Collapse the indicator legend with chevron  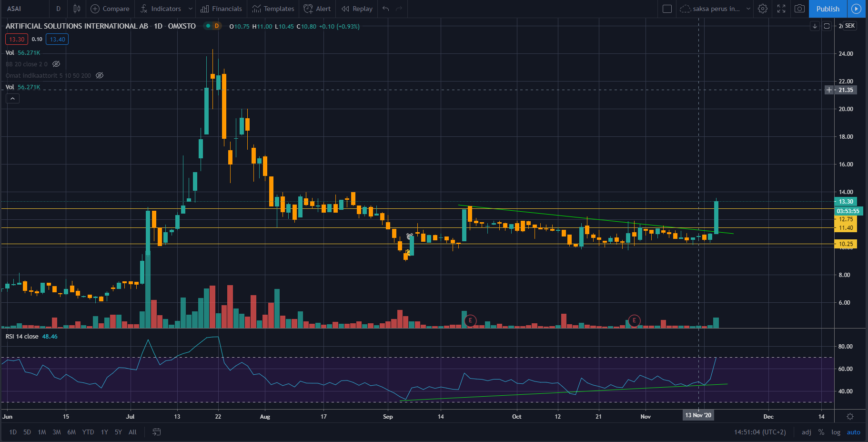[x=12, y=99]
